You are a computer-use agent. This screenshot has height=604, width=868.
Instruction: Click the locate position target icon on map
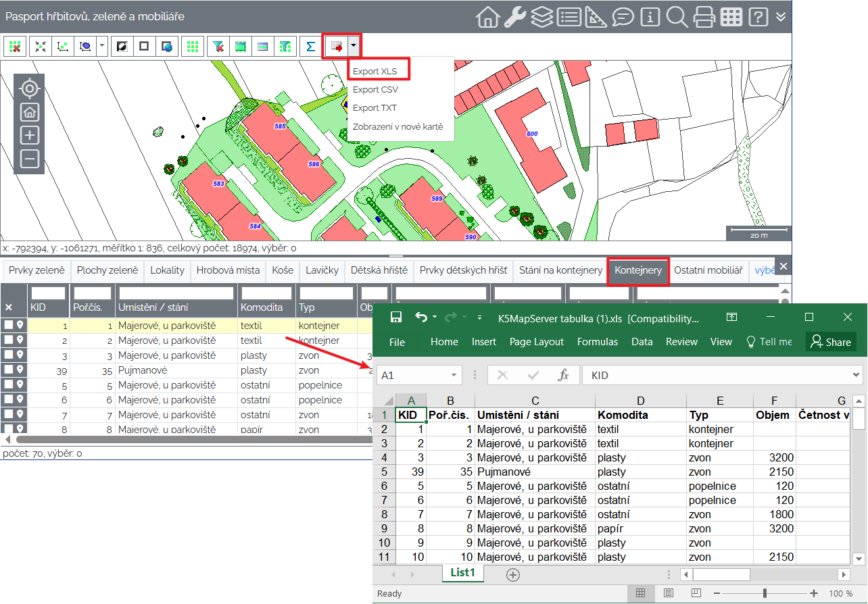[30, 89]
